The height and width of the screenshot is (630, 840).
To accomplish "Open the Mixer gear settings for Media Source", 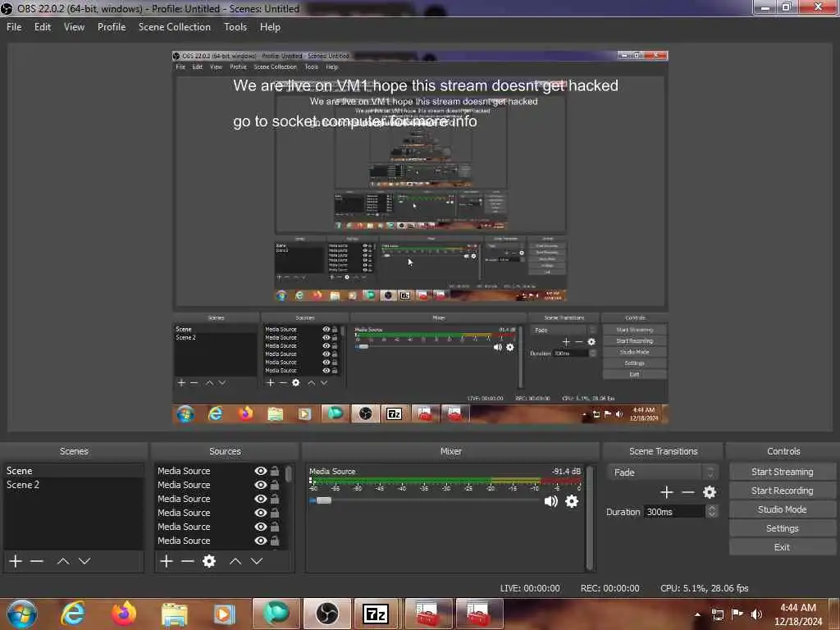I will (x=572, y=501).
